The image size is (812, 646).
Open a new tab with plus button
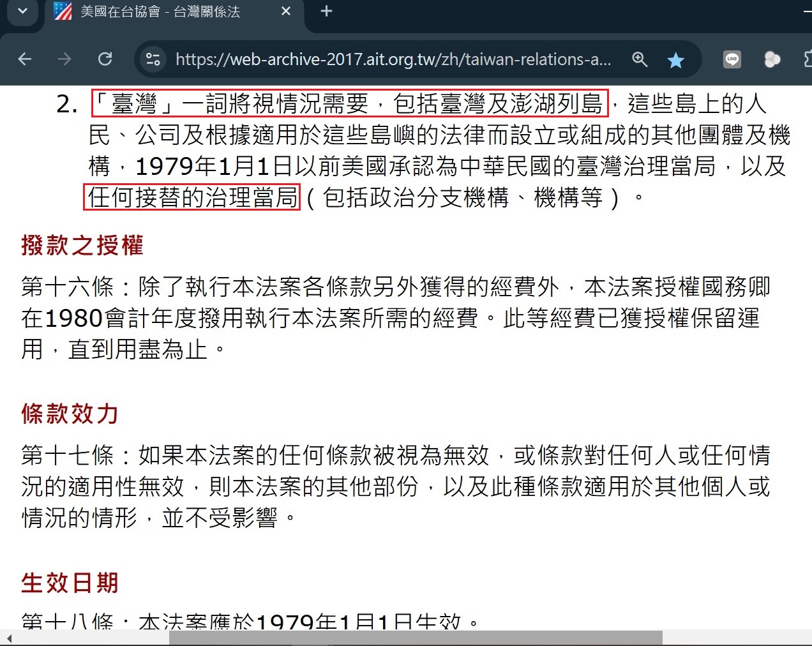[x=326, y=11]
